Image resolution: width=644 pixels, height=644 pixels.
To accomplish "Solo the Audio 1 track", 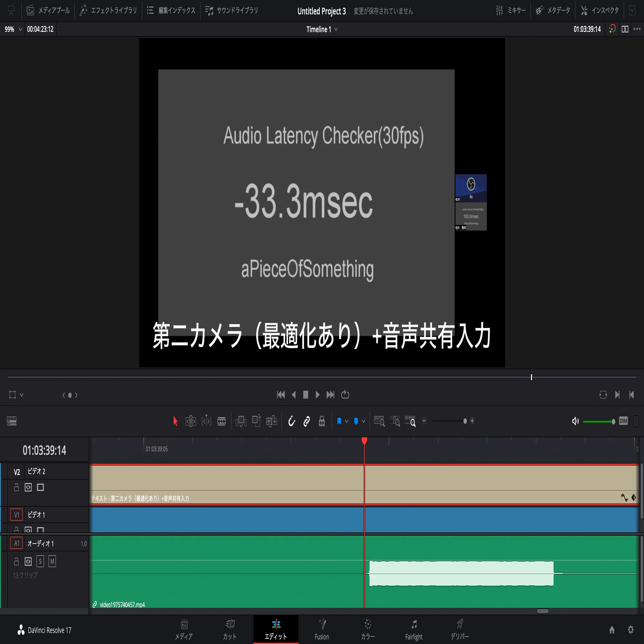I will pyautogui.click(x=40, y=561).
